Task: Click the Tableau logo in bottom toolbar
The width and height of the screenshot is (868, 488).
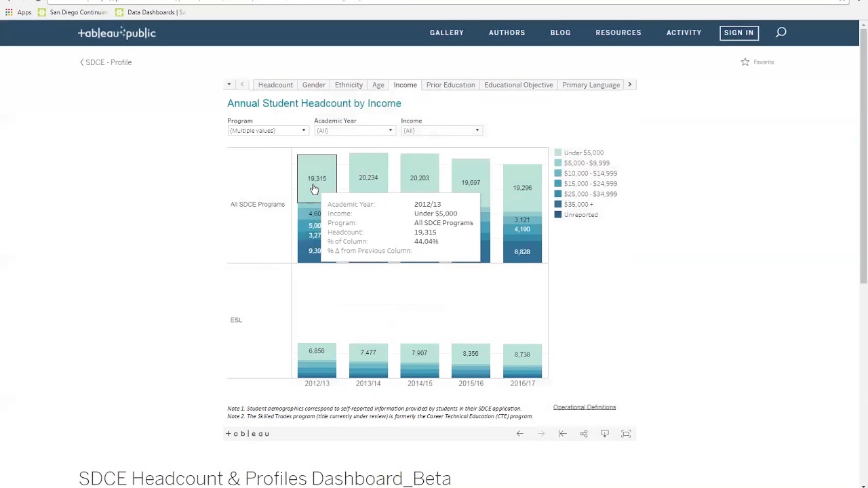Action: click(x=248, y=434)
